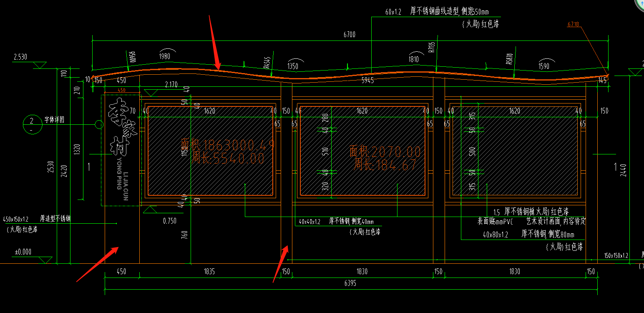The height and width of the screenshot is (313, 644).
Task: Select the 2.530 elevation label
Action: coord(20,57)
